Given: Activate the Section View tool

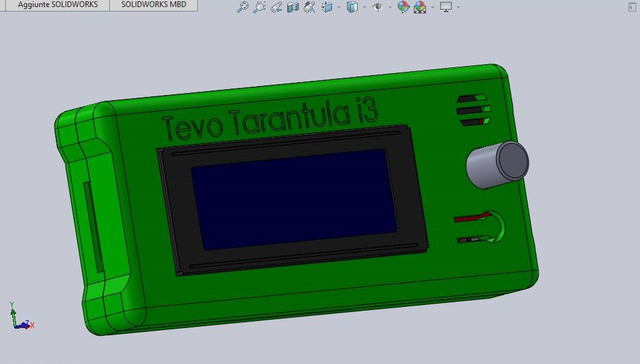Looking at the screenshot, I should pos(292,7).
